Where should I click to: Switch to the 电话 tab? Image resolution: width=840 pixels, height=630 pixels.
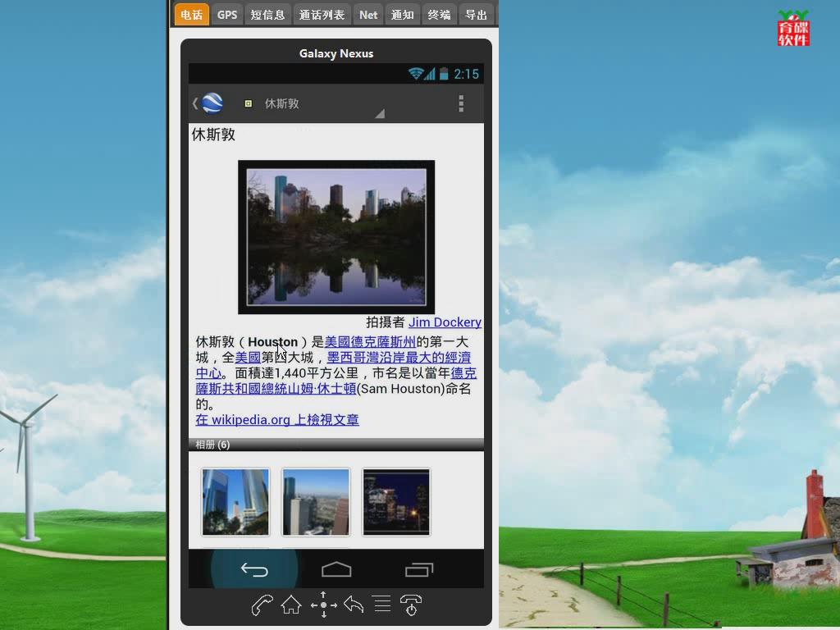tap(191, 15)
